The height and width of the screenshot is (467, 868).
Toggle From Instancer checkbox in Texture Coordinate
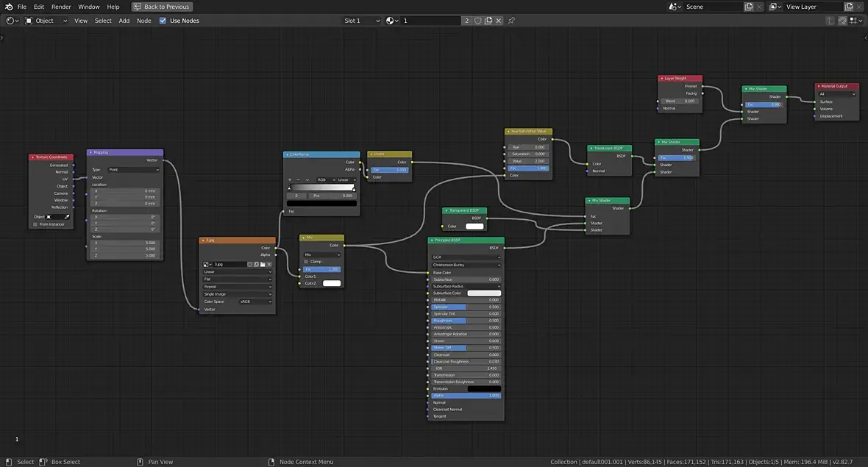(35, 224)
